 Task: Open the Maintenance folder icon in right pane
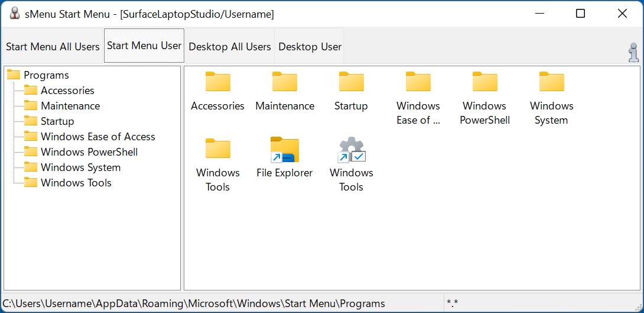285,82
